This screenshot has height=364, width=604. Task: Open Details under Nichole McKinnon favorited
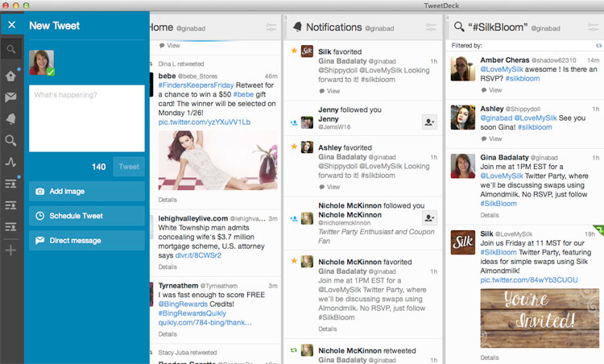point(328,329)
